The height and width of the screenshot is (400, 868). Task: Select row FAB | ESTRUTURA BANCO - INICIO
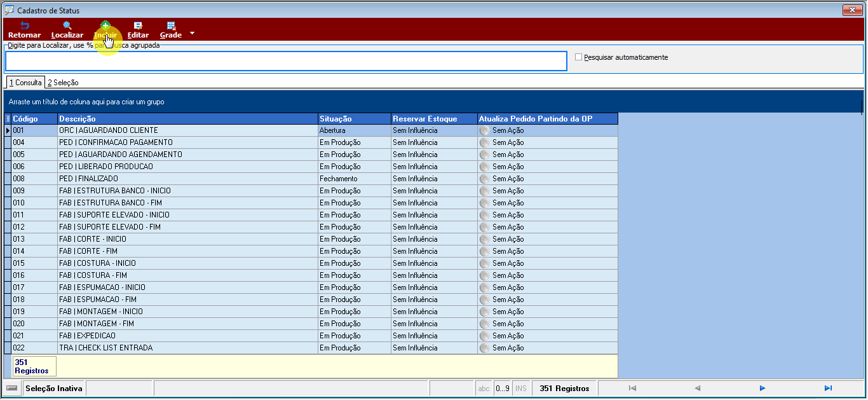coord(311,191)
